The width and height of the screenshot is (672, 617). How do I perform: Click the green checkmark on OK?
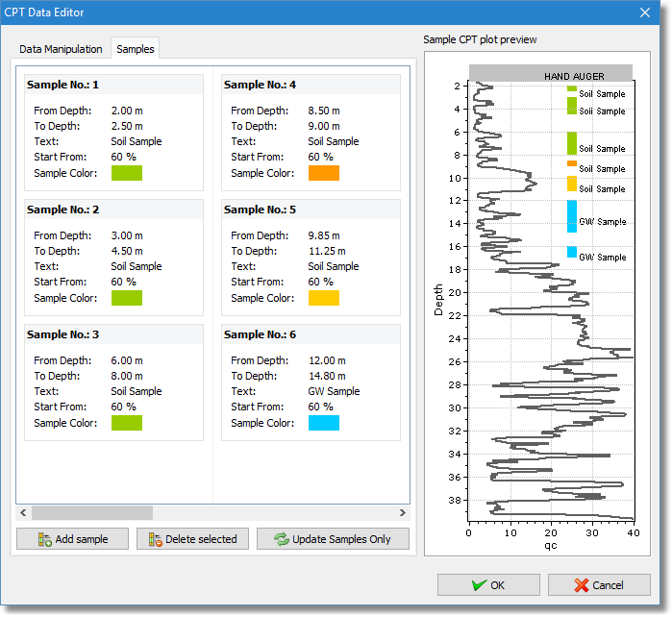pyautogui.click(x=478, y=584)
